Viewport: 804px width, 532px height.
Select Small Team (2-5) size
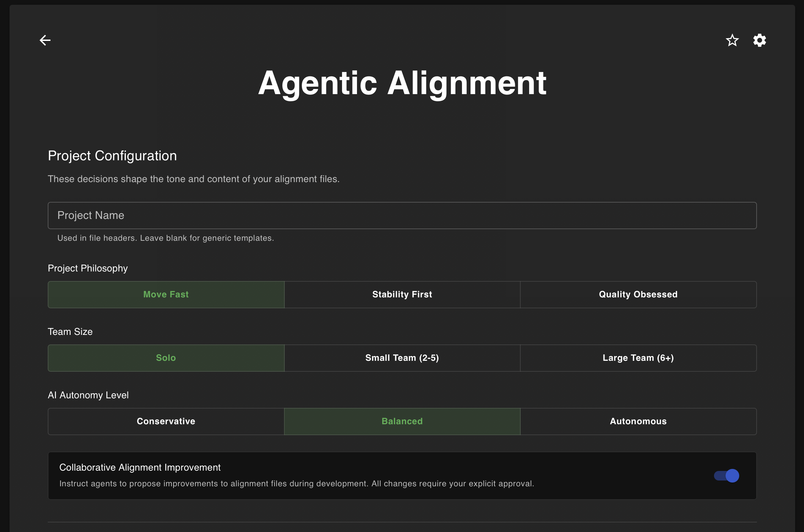pos(402,358)
